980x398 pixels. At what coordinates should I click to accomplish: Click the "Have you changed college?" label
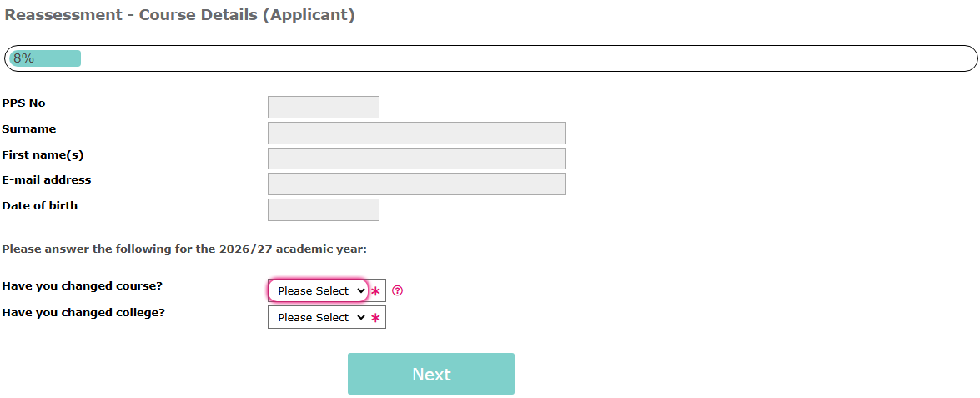tap(83, 313)
